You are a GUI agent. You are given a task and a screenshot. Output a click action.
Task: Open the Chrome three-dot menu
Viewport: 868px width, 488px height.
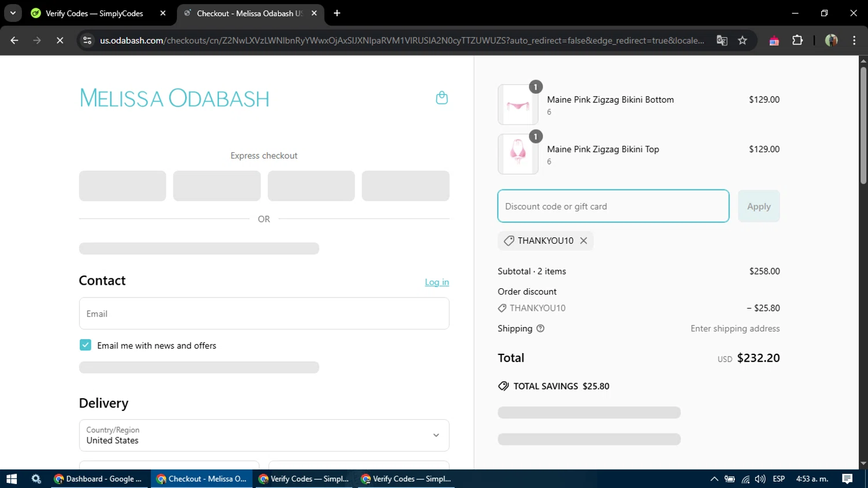pos(854,41)
